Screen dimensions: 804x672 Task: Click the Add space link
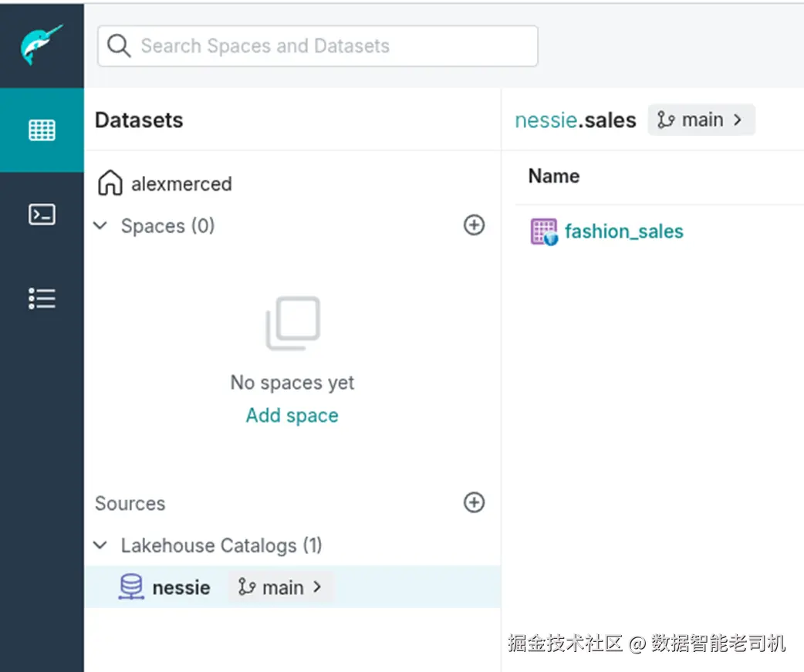click(292, 415)
